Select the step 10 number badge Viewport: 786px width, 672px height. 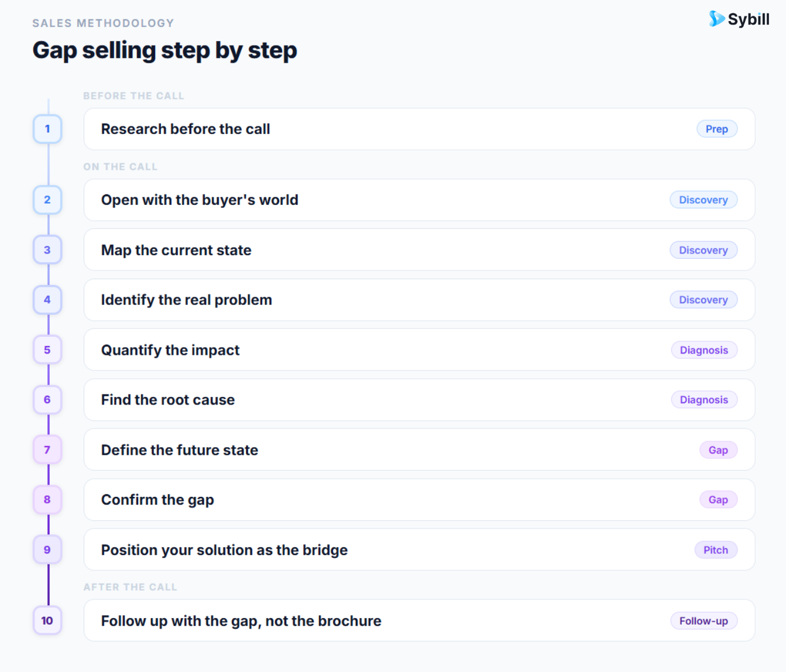(47, 620)
